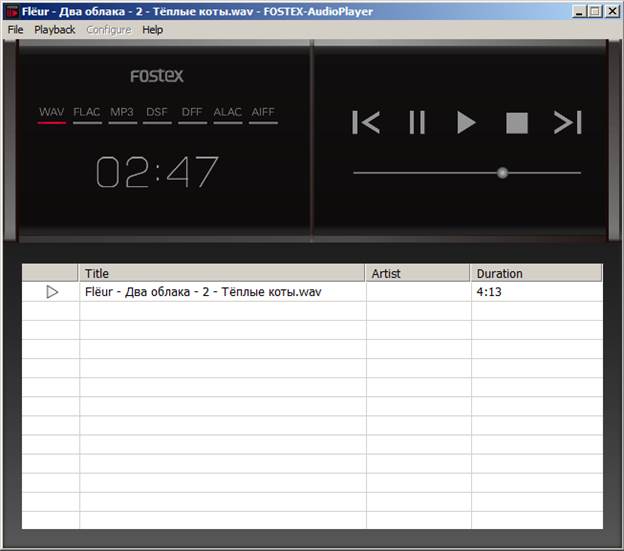Maximize the FOSTEX-AudioPlayer window

pyautogui.click(x=595, y=11)
